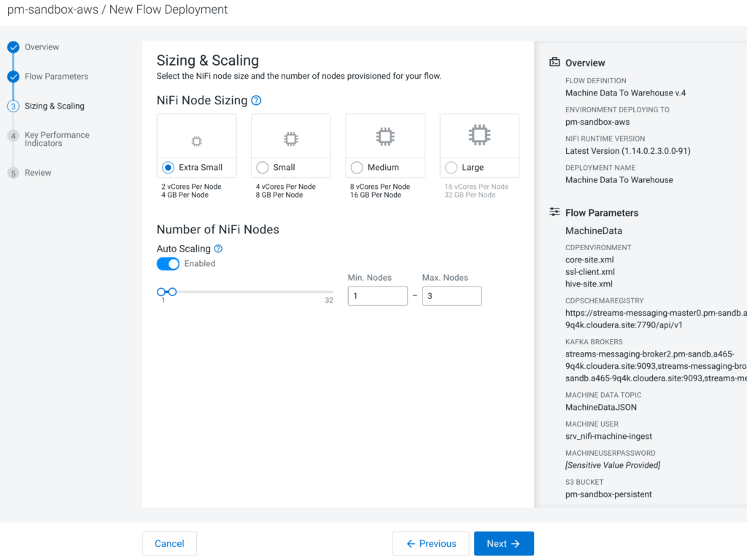
Task: Disable the Auto Scaling toggle
Action: (x=168, y=264)
